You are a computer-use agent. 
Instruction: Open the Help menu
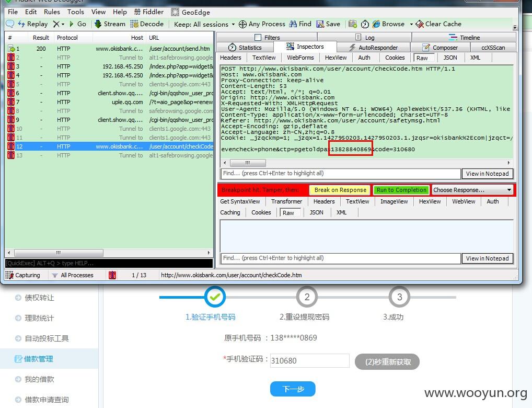pyautogui.click(x=120, y=12)
